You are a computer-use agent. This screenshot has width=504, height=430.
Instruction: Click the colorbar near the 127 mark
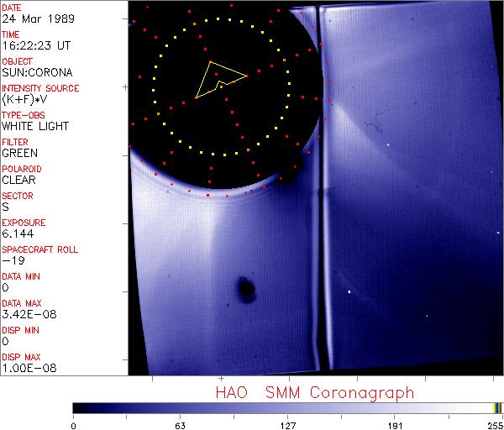[287, 407]
